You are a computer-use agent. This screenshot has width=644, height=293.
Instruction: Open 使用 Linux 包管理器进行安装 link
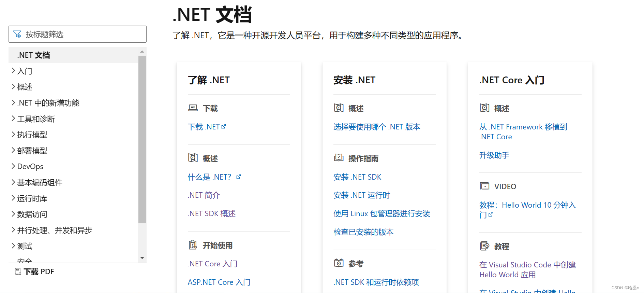[x=382, y=214]
